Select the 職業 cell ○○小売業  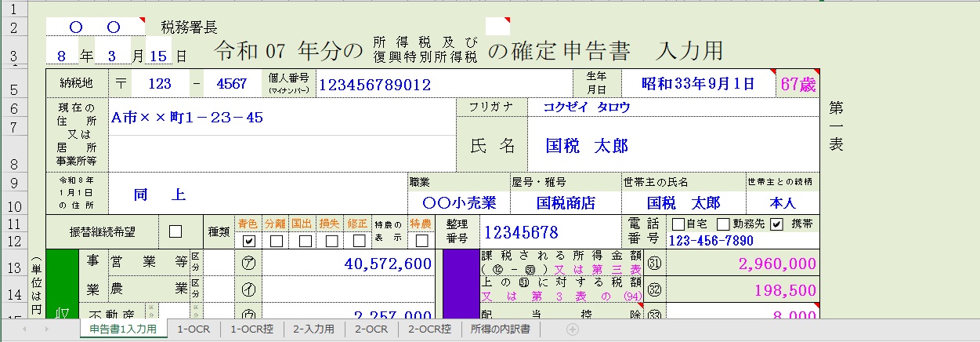pyautogui.click(x=458, y=202)
